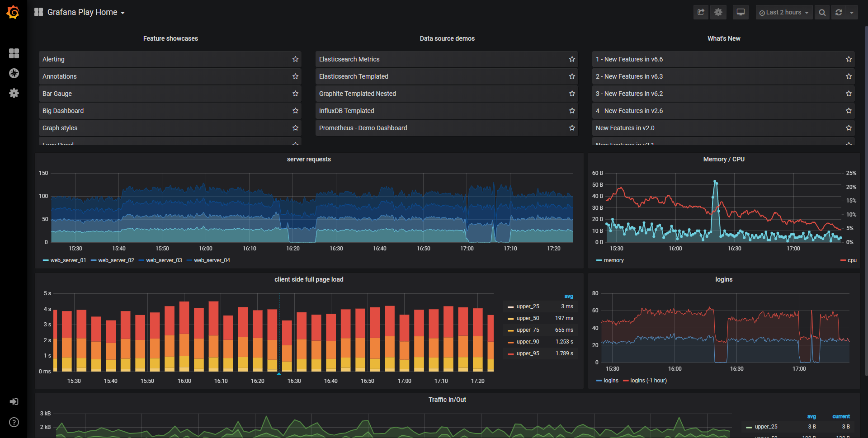Star the Big Dashboard entry

point(295,111)
